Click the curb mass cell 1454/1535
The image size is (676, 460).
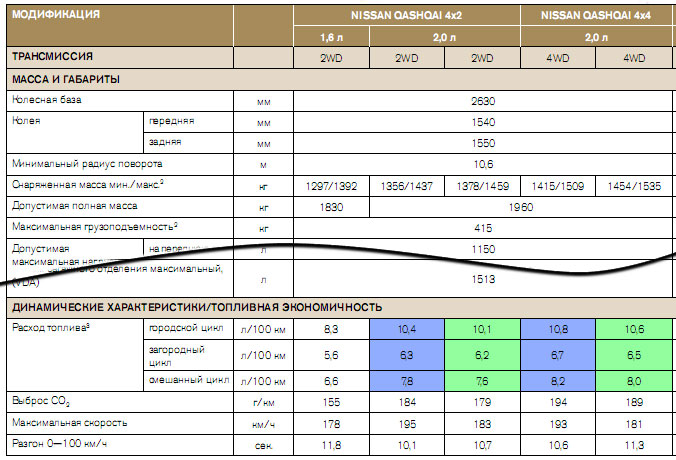point(634,186)
